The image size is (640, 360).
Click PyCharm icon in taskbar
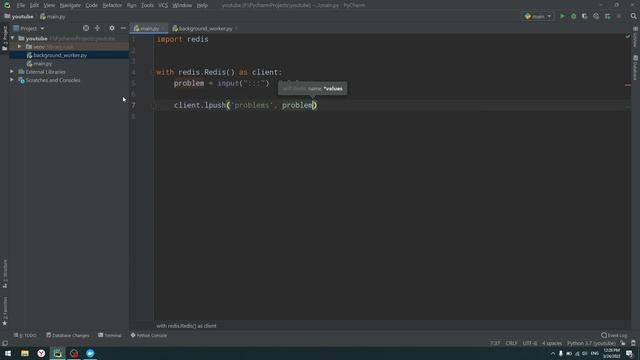(58, 353)
